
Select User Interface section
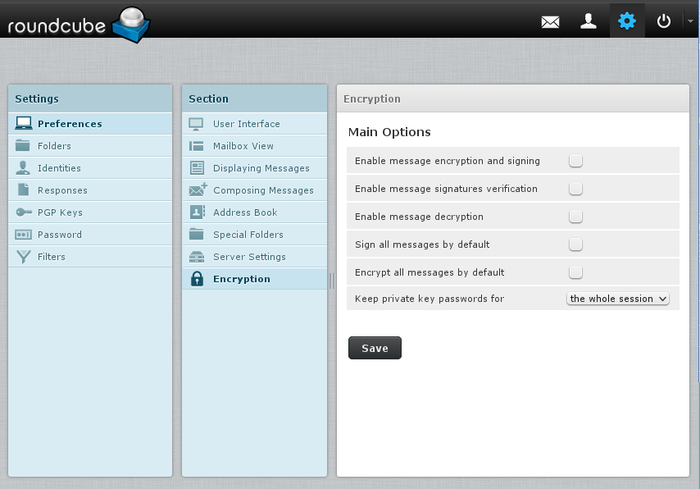tap(254, 124)
